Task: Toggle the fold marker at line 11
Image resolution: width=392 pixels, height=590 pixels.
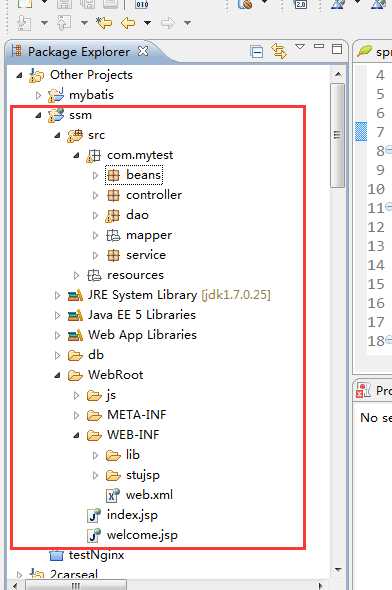Action: tap(389, 206)
